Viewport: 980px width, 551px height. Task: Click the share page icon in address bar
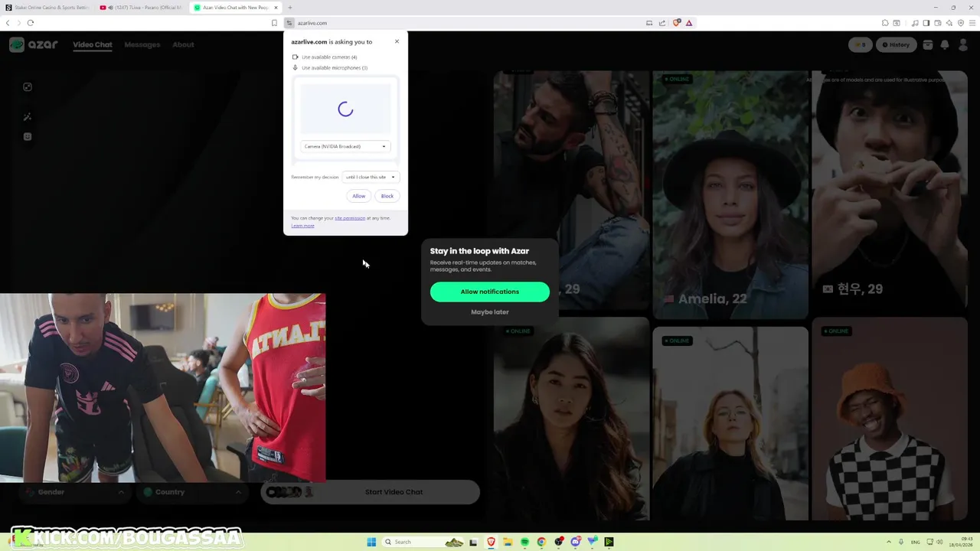(x=662, y=23)
